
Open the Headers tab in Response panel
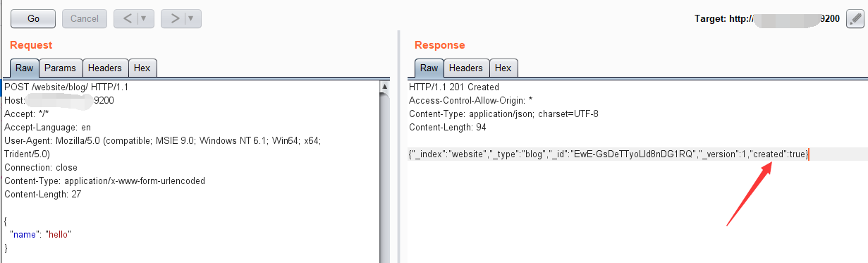[466, 68]
